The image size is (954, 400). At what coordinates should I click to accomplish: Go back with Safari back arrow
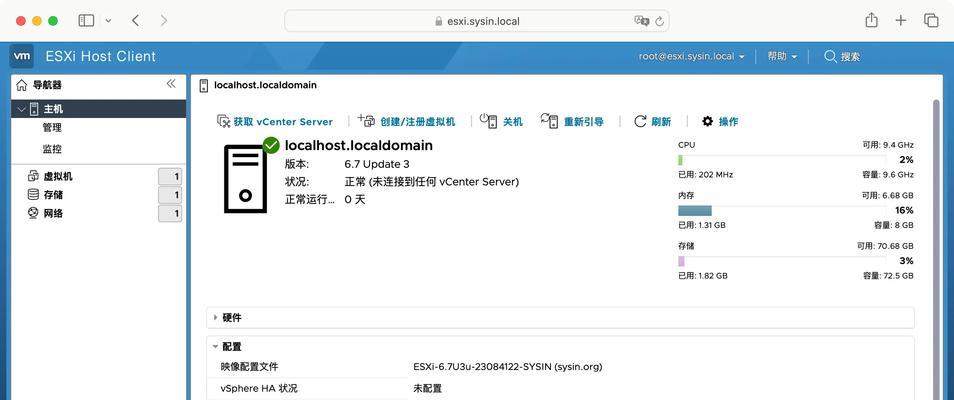(135, 20)
